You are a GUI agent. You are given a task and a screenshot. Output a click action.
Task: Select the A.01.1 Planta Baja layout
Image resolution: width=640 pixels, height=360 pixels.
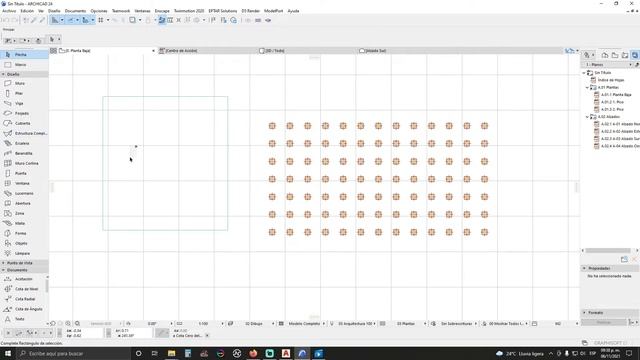[616, 95]
